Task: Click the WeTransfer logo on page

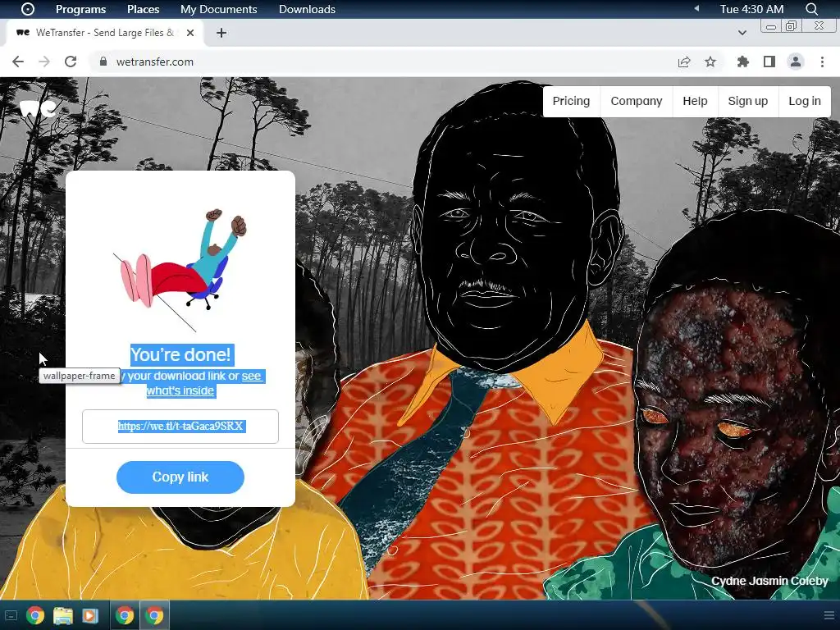Action: [x=38, y=109]
